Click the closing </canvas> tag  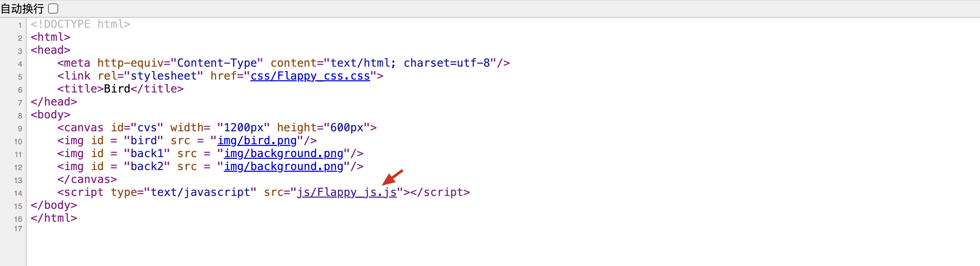[87, 180]
